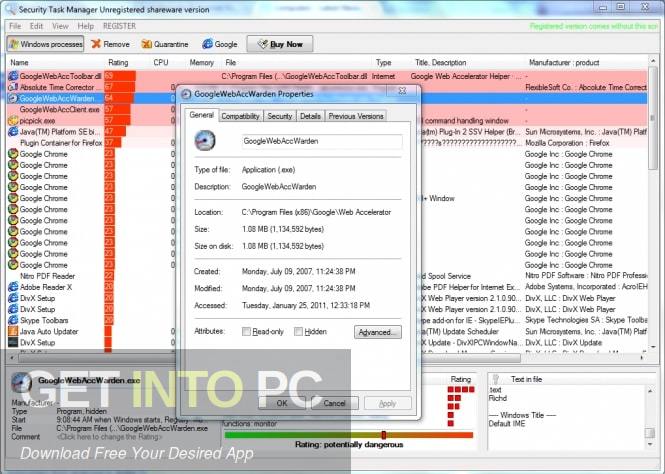
Task: Click the Quarantine toolbar icon
Action: click(147, 44)
